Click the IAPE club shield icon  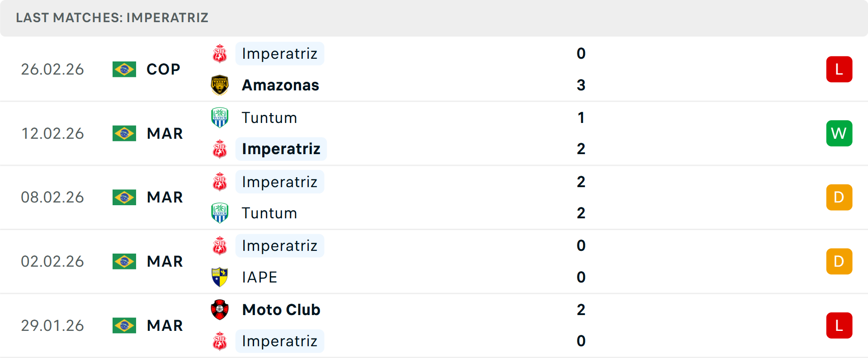(x=220, y=277)
